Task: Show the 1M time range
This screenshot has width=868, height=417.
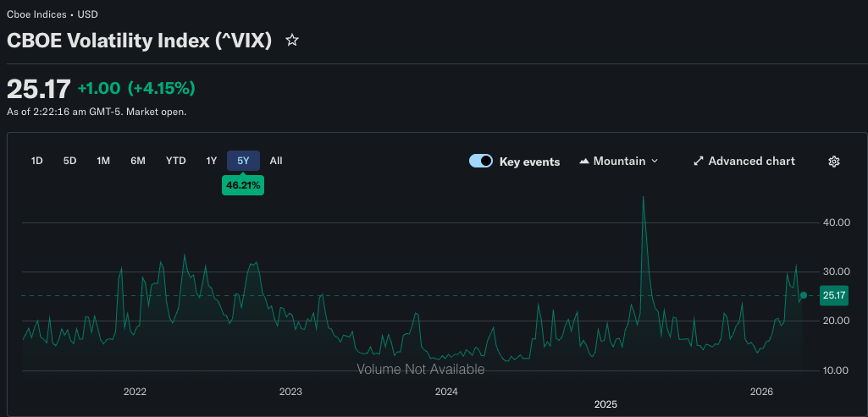Action: click(103, 161)
